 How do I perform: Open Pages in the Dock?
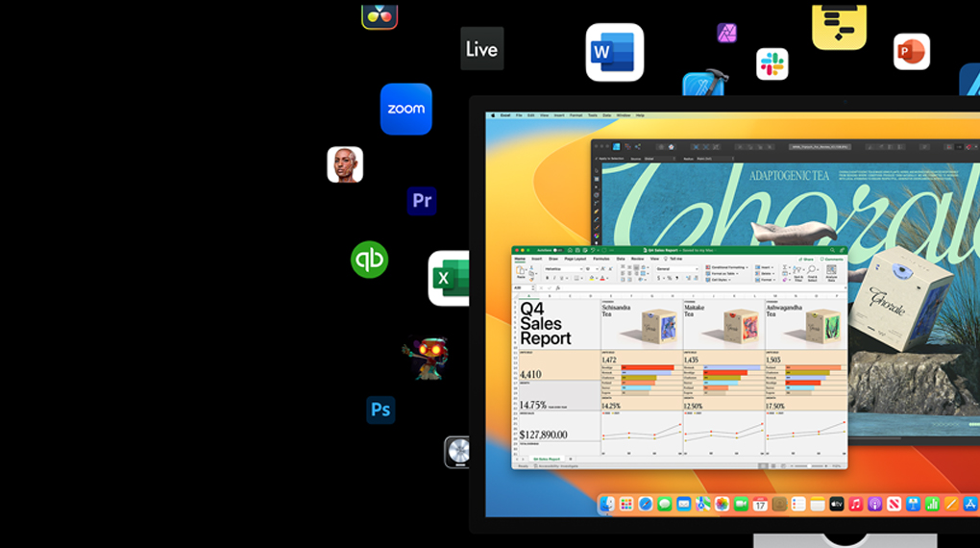951,504
